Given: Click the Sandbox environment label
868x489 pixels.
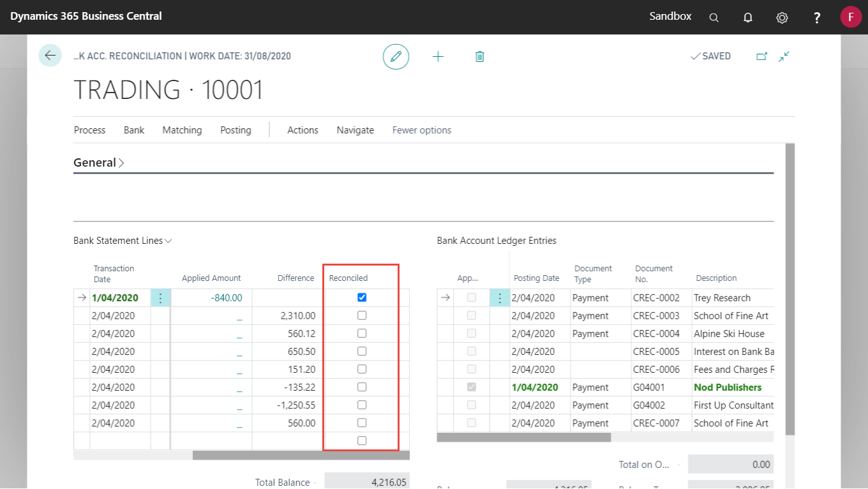Looking at the screenshot, I should [x=670, y=16].
